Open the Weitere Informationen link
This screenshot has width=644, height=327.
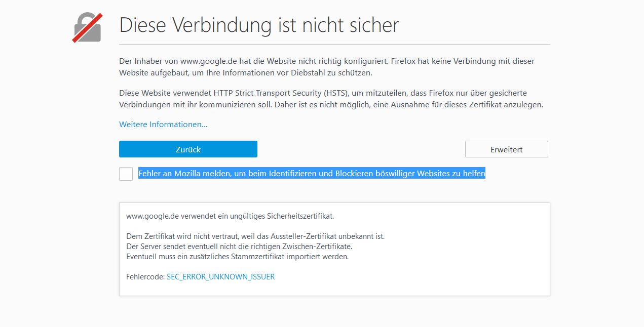[x=163, y=124]
